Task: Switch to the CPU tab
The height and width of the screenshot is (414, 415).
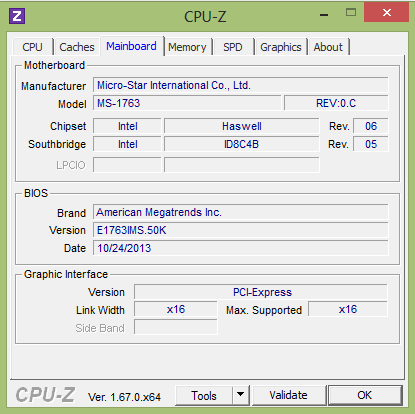Action: [x=33, y=47]
